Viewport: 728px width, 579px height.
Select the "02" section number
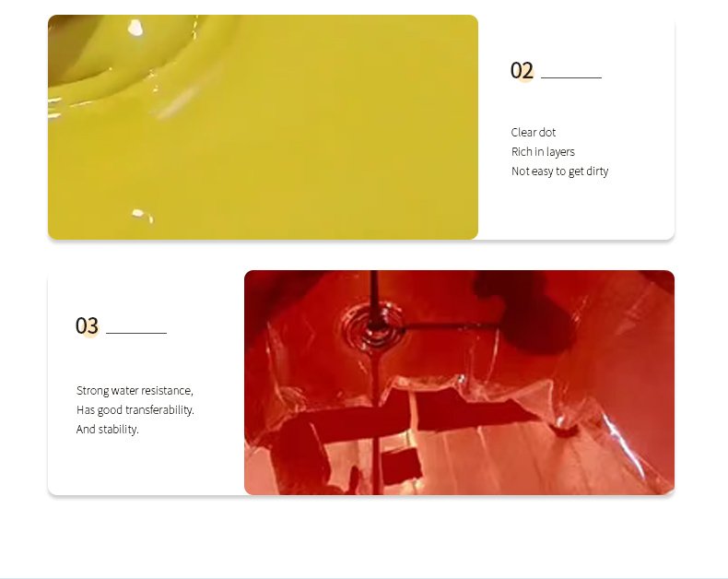522,71
